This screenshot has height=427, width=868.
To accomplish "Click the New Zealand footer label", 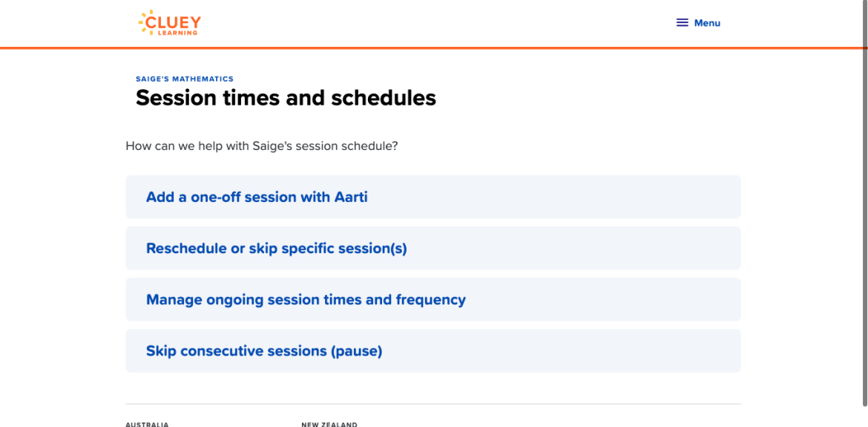I will (329, 424).
